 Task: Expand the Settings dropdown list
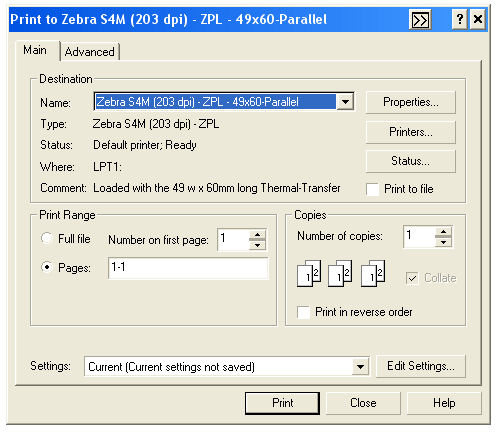point(360,367)
